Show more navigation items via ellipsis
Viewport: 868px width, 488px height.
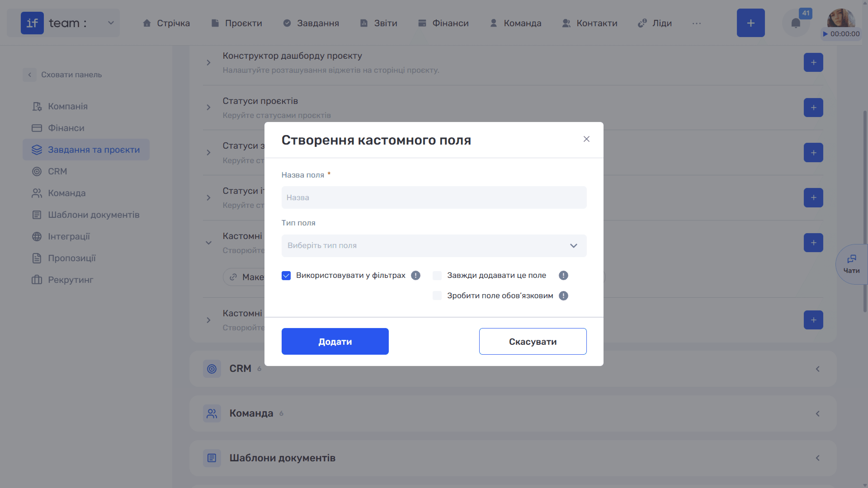pyautogui.click(x=696, y=23)
